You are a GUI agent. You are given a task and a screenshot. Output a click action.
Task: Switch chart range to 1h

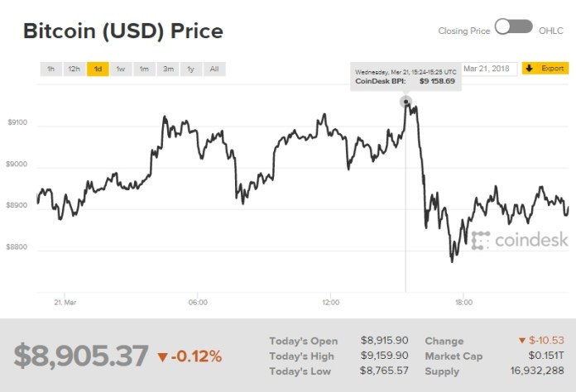point(50,69)
